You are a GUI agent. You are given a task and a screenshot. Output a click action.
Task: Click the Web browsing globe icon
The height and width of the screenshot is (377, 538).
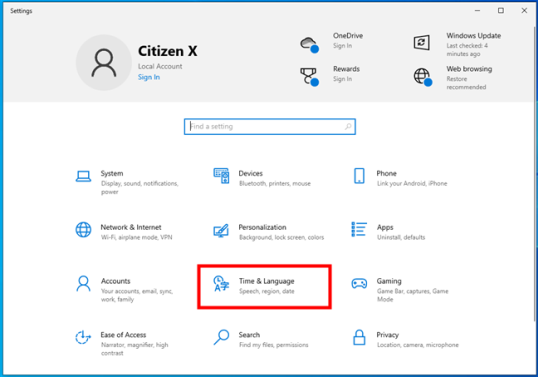(422, 77)
